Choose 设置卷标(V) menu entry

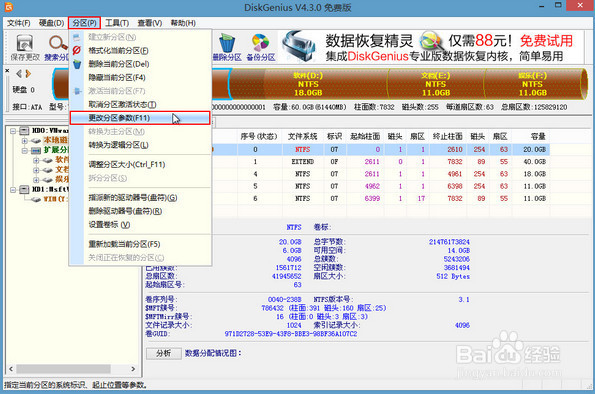click(140, 225)
